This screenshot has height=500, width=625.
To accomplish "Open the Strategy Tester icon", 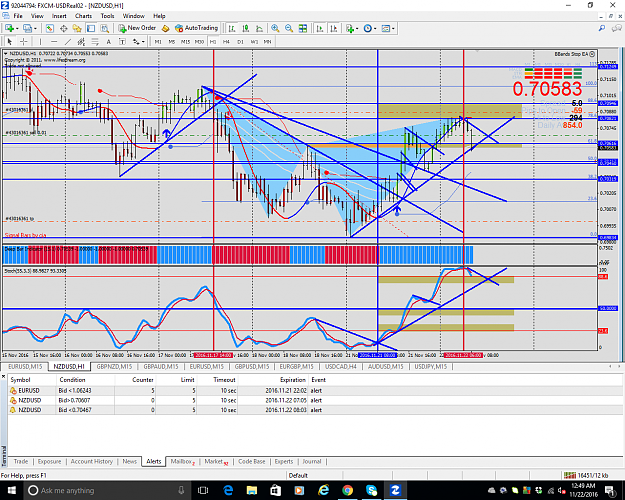I will pyautogui.click(x=104, y=28).
